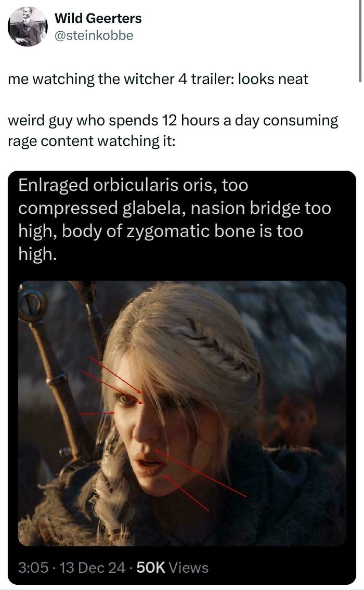
Task: Click the display name Wild Geerters
Action: coord(98,18)
